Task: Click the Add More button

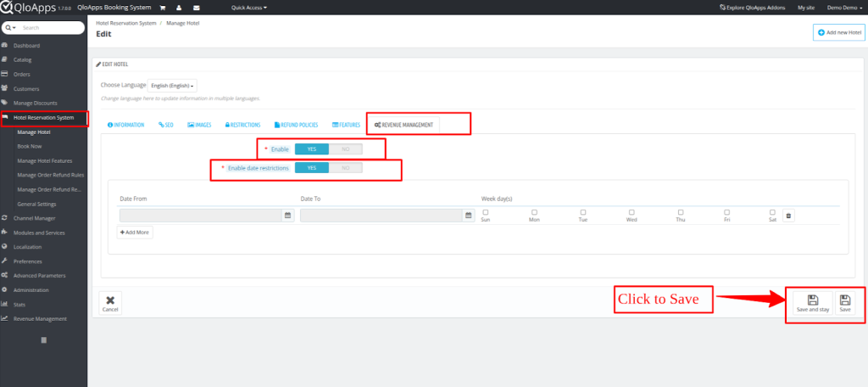Action: click(x=135, y=232)
